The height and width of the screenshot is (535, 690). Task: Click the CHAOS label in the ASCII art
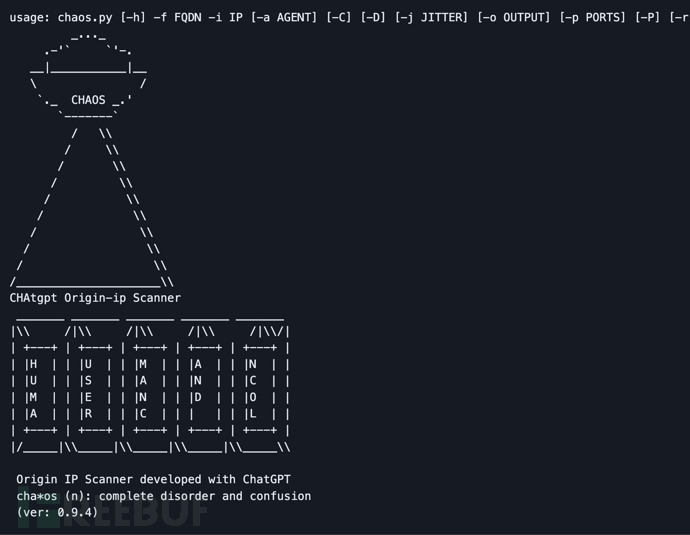[88, 100]
